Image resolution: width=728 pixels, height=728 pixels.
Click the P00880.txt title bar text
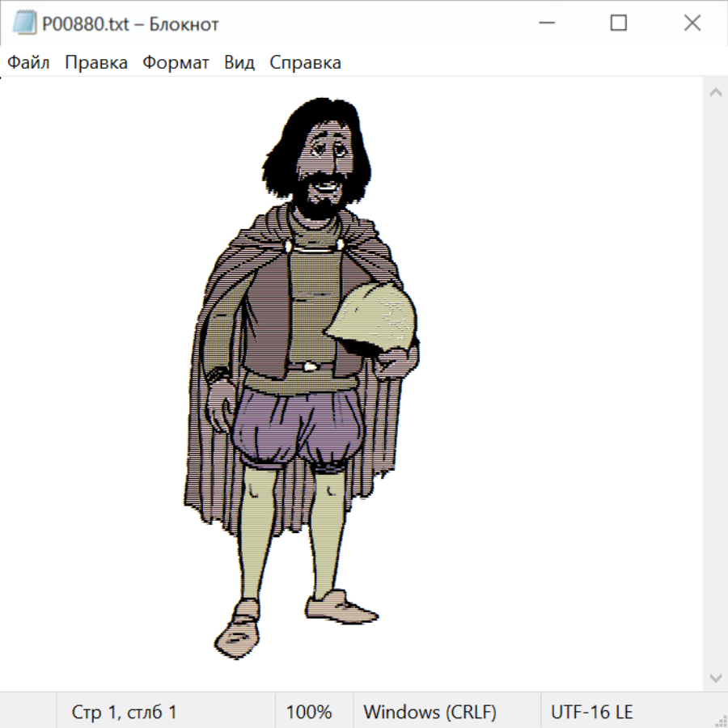129,24
